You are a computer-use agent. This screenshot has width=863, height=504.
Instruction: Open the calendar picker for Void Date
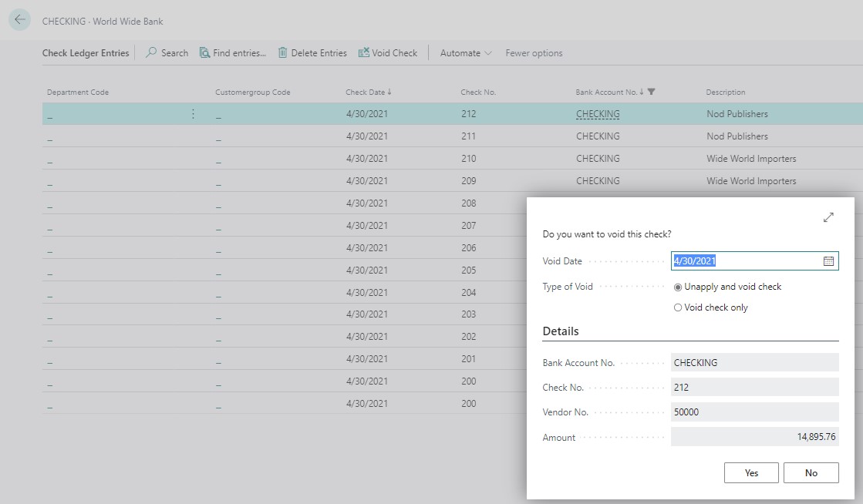(x=829, y=260)
